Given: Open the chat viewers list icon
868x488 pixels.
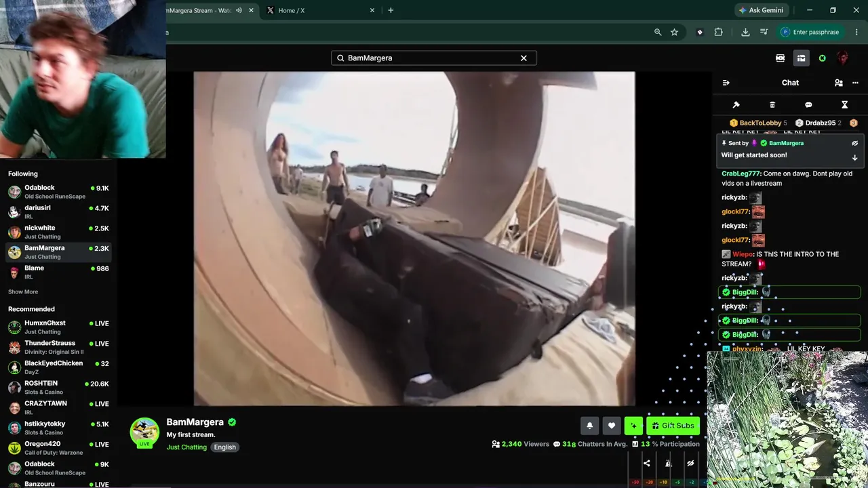Looking at the screenshot, I should (x=839, y=83).
